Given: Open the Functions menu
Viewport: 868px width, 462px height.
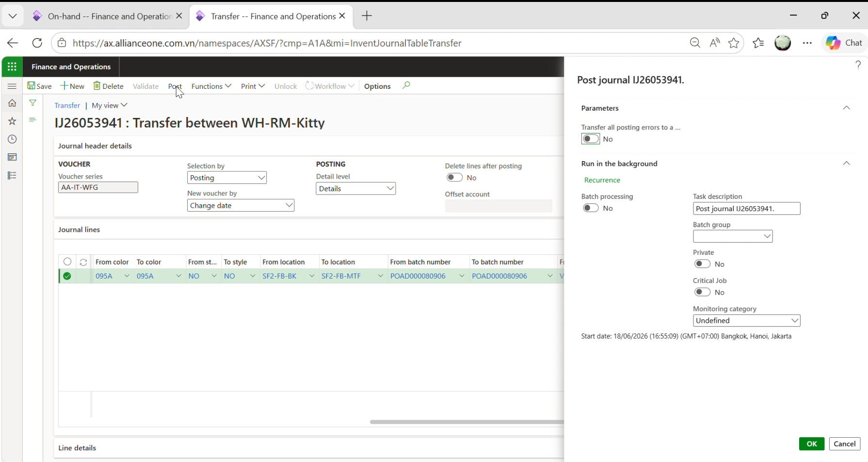Looking at the screenshot, I should click(211, 86).
